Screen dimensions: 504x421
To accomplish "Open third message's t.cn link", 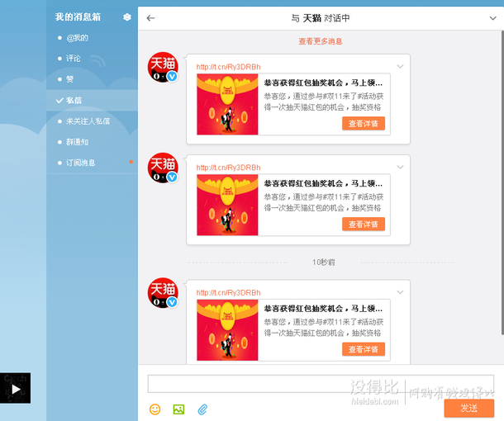I will click(229, 293).
